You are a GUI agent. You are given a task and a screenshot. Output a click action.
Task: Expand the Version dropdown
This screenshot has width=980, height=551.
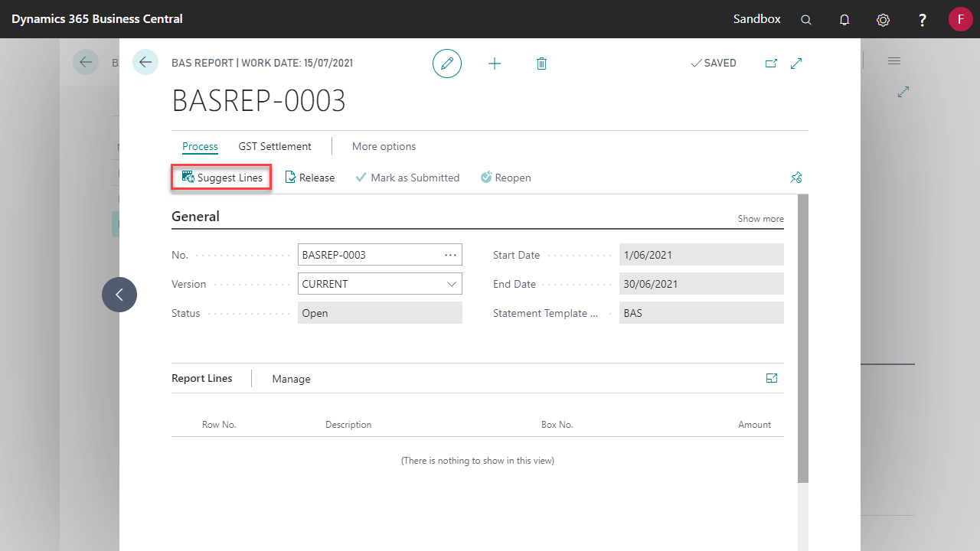point(451,284)
